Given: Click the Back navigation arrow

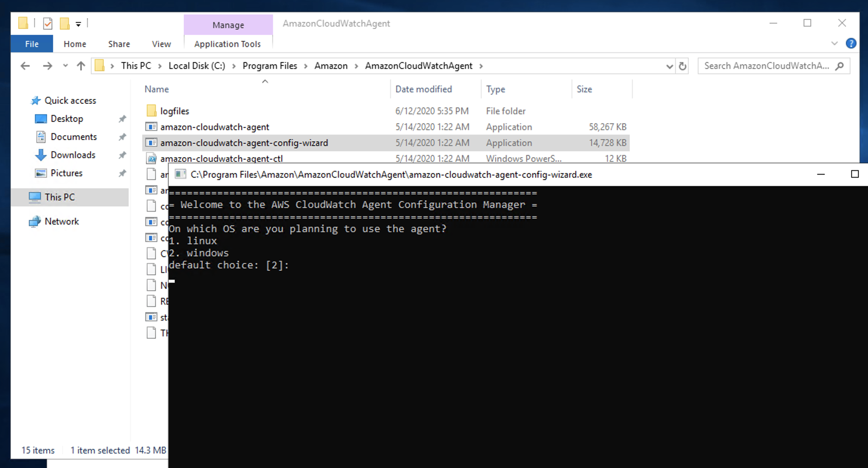Looking at the screenshot, I should tap(25, 66).
